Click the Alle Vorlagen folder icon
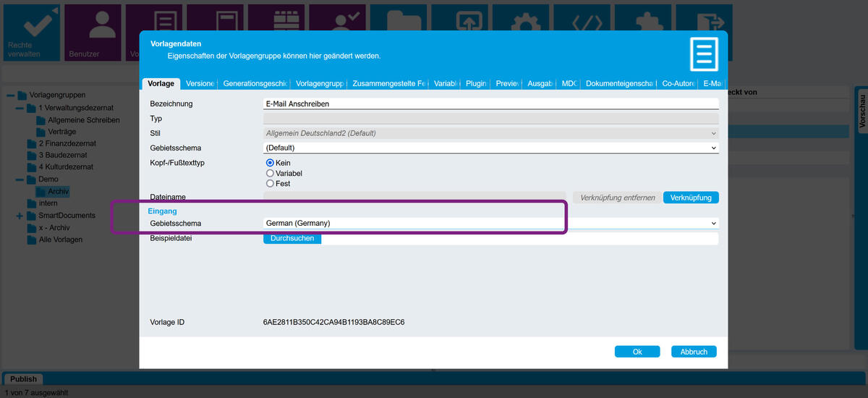The height and width of the screenshot is (398, 868). coord(32,240)
